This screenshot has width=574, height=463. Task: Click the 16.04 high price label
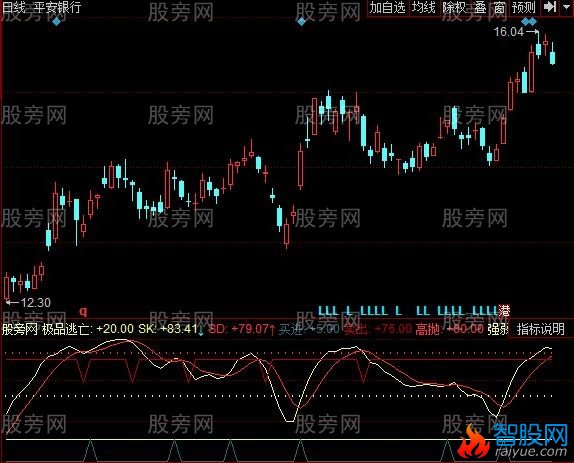click(x=509, y=32)
